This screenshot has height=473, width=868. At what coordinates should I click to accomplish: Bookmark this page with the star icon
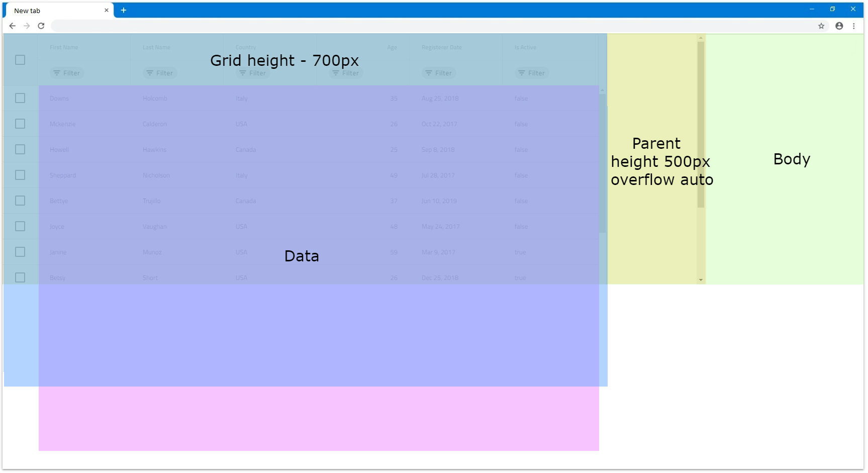(x=821, y=26)
